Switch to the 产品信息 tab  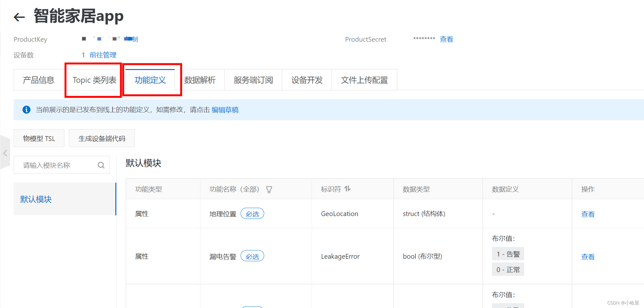coord(39,80)
